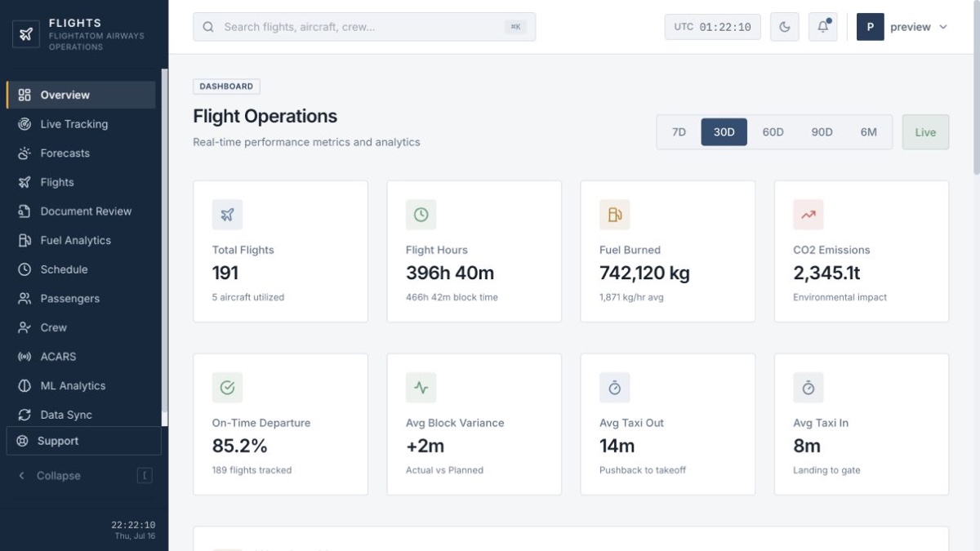Switch to the 90D time range
Viewport: 980px width, 551px height.
822,132
